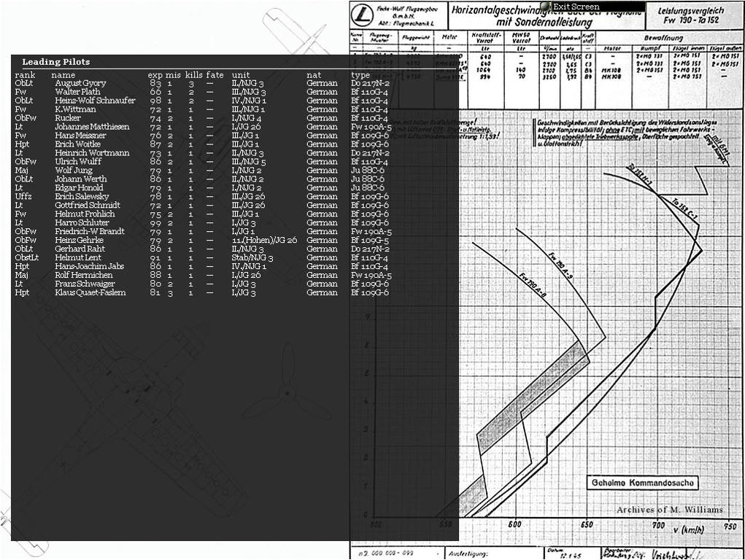Screen dimensions: 745x560
Task: Click the 'name' column header
Action: [63, 75]
